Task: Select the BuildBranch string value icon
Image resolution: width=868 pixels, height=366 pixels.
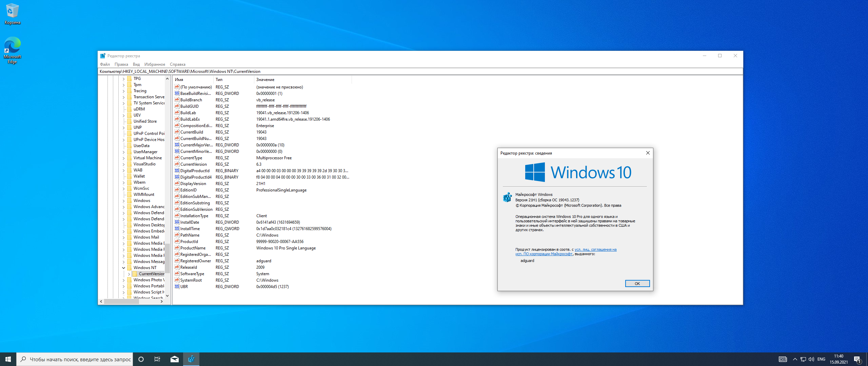Action: pyautogui.click(x=177, y=100)
